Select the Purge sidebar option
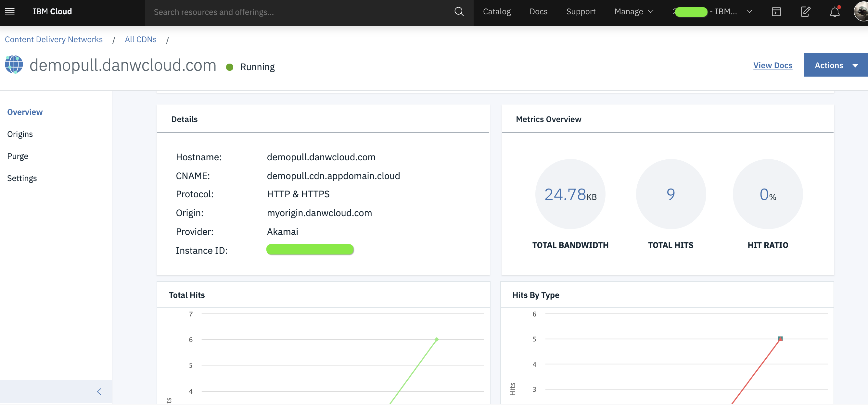This screenshot has width=868, height=407. point(18,156)
